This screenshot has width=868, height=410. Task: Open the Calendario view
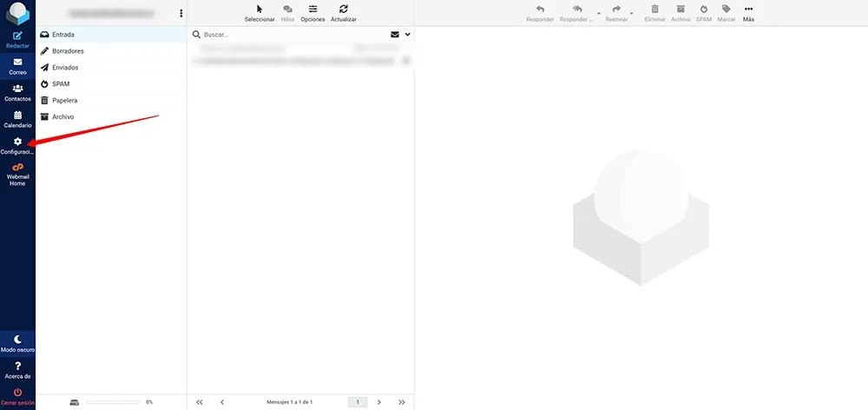pos(17,119)
